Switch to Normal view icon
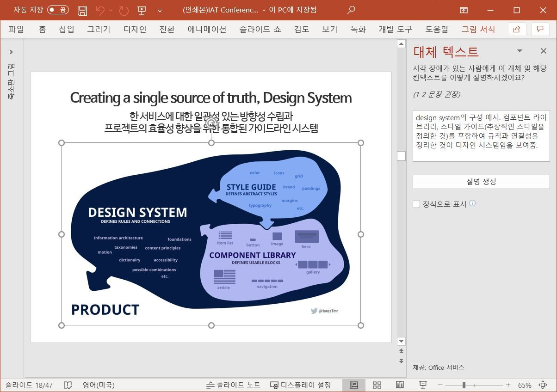The width and height of the screenshot is (557, 392). [354, 385]
